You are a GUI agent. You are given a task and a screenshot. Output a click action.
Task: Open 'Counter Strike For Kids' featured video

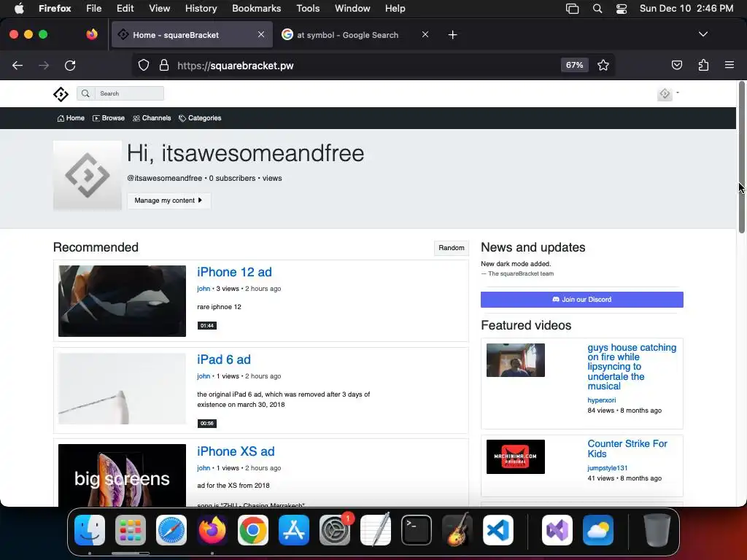pyautogui.click(x=627, y=448)
